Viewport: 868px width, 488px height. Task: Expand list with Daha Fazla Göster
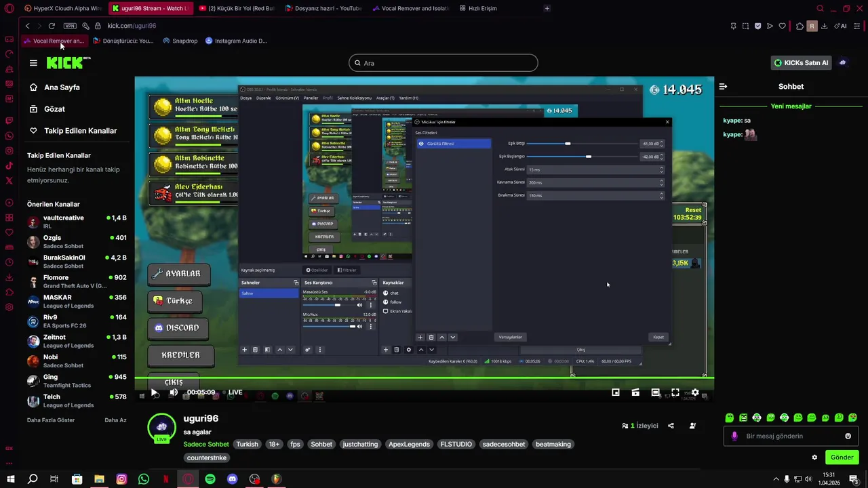pos(51,420)
